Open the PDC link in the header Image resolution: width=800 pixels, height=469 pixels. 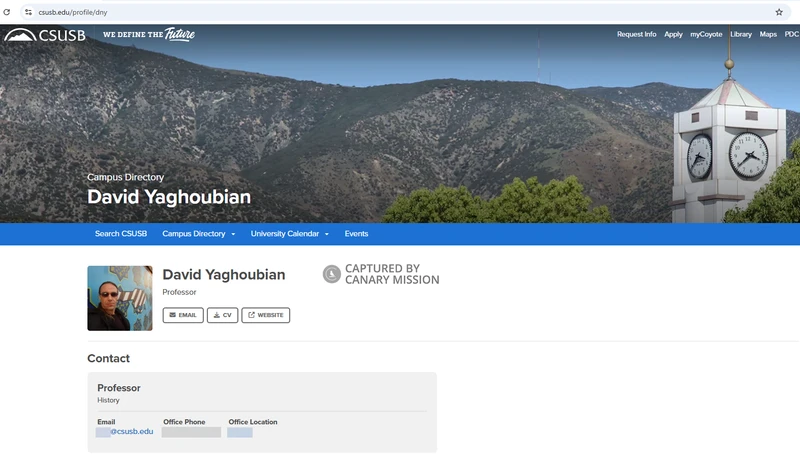[791, 34]
